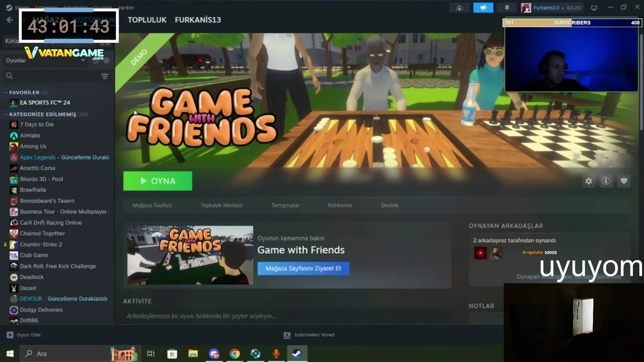Open the Rehberler tab

pyautogui.click(x=340, y=205)
